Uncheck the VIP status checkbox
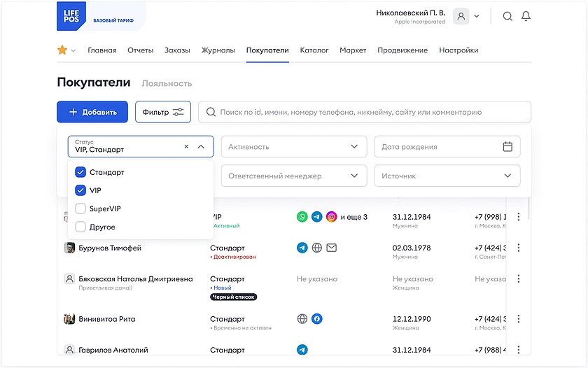The width and height of the screenshot is (588, 368). [x=80, y=190]
